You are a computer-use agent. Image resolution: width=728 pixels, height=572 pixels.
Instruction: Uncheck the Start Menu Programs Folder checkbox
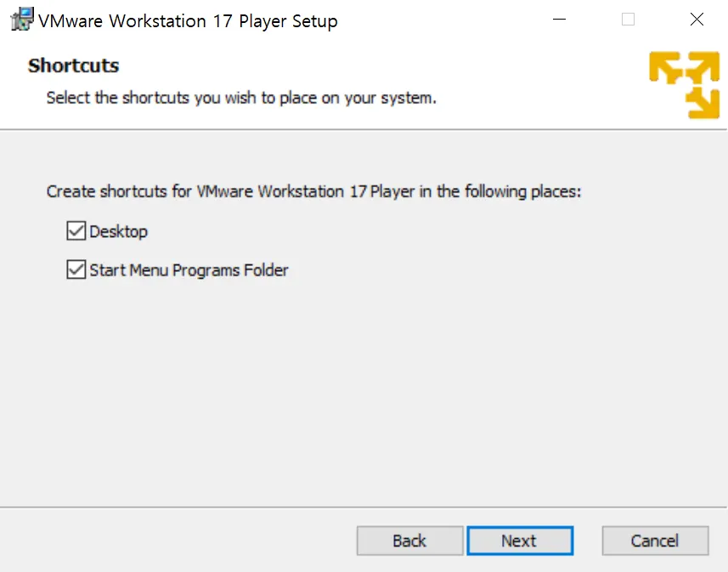(x=76, y=270)
